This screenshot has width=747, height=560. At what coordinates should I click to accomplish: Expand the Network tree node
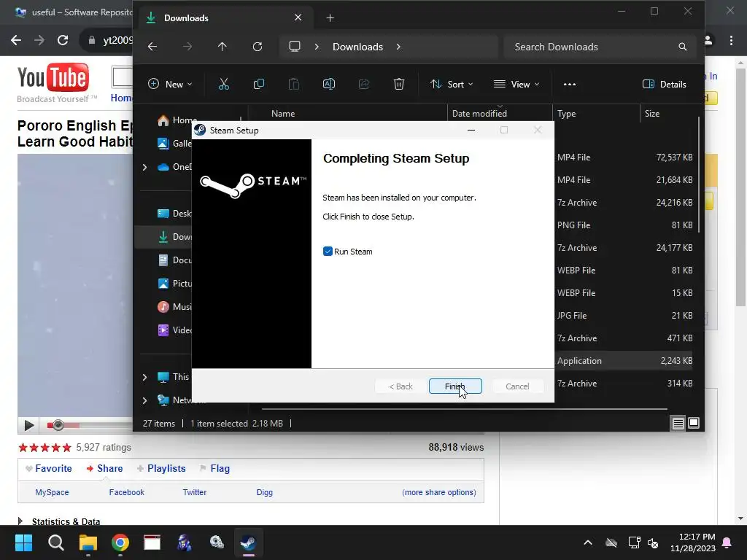click(145, 400)
